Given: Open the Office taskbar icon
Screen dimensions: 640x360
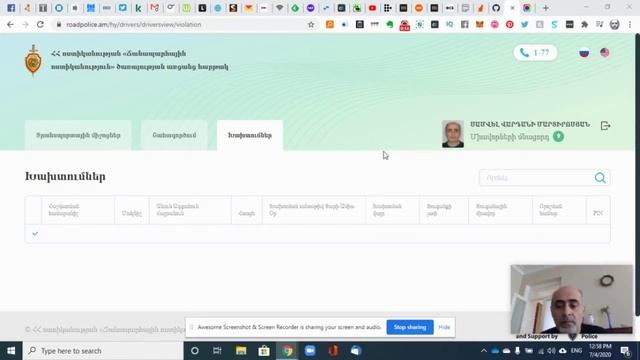Looking at the screenshot, I should point(333,351).
